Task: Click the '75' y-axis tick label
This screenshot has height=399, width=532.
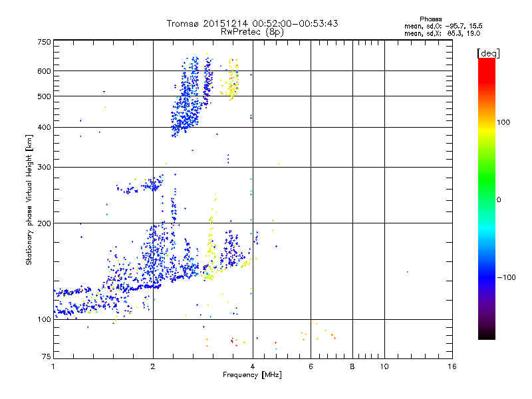Action: coord(47,356)
